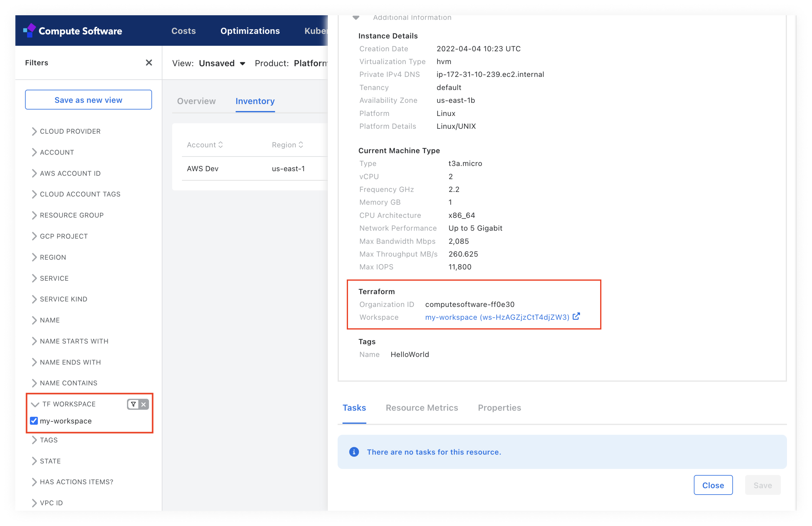Viewport: 812px width, 526px height.
Task: Click the us-east-1 region cell
Action: pos(288,169)
